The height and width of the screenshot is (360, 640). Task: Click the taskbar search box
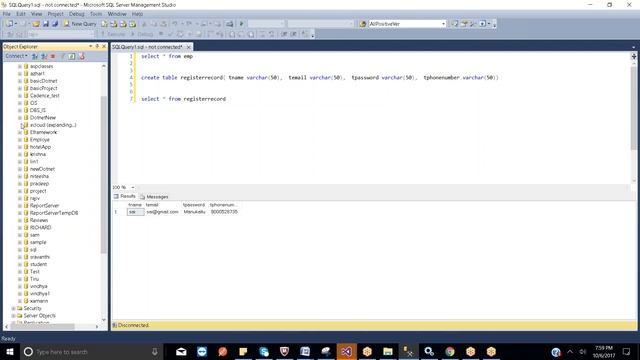point(91,351)
